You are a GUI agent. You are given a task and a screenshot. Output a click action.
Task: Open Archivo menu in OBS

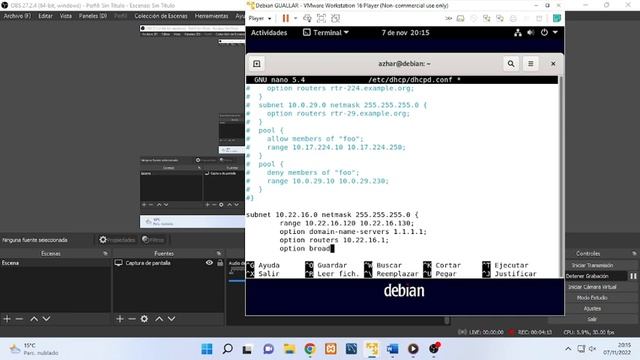click(x=17, y=16)
